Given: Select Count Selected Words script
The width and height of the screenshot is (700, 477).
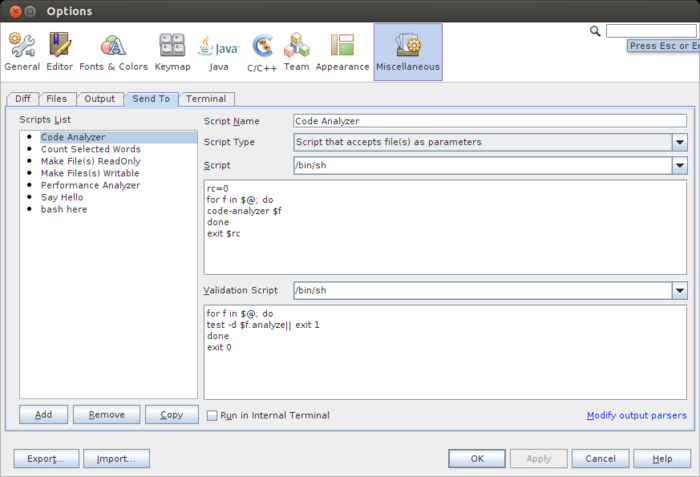Looking at the screenshot, I should [x=91, y=149].
